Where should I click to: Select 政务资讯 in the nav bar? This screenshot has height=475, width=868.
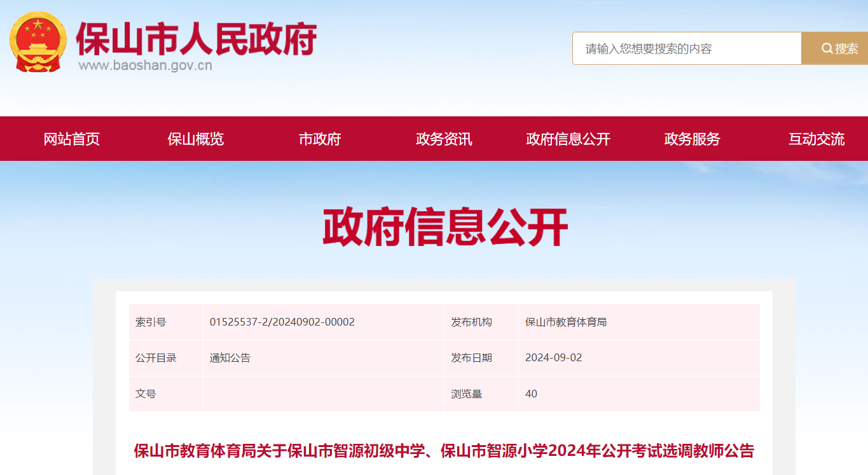444,139
